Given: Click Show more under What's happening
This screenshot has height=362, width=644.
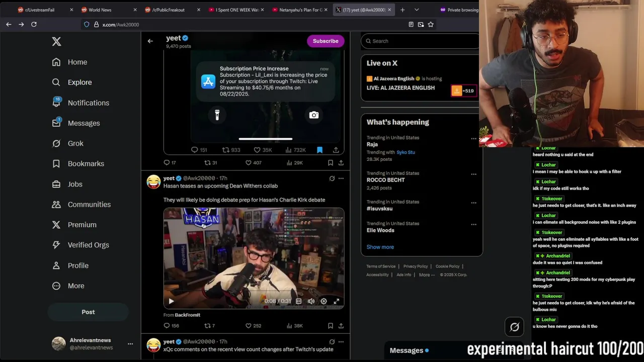Looking at the screenshot, I should [x=380, y=247].
